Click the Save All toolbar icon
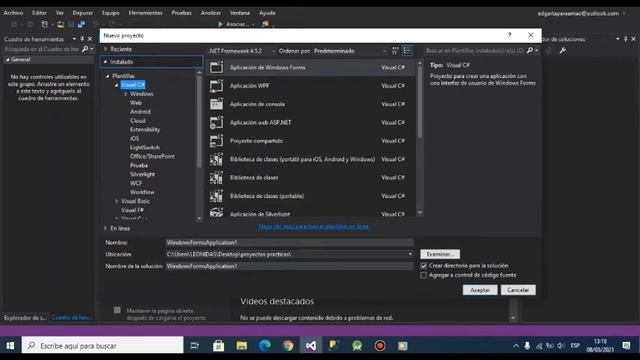The image size is (640, 360). 81,24
